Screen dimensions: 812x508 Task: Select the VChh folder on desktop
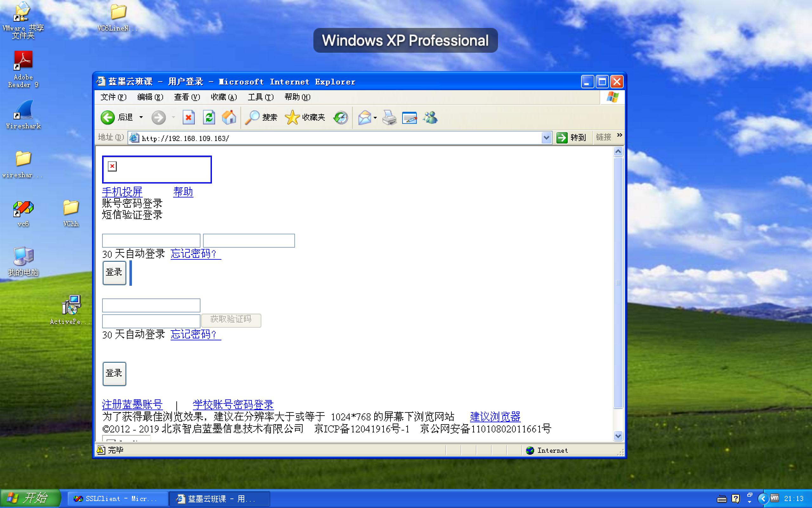coord(71,214)
